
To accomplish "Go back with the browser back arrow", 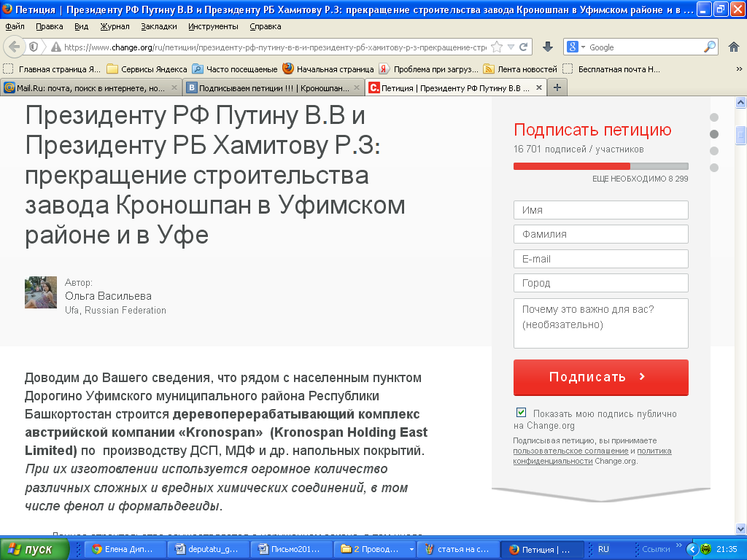I will 15,47.
